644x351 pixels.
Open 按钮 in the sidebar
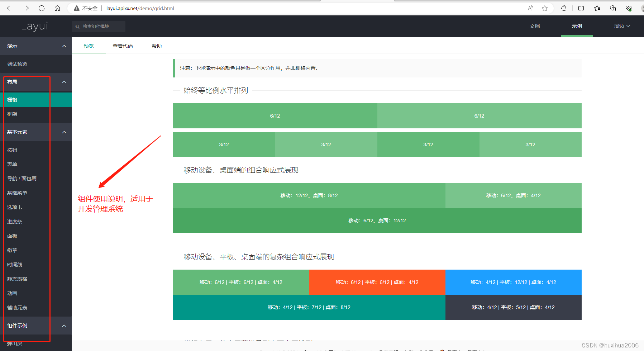tap(36, 150)
